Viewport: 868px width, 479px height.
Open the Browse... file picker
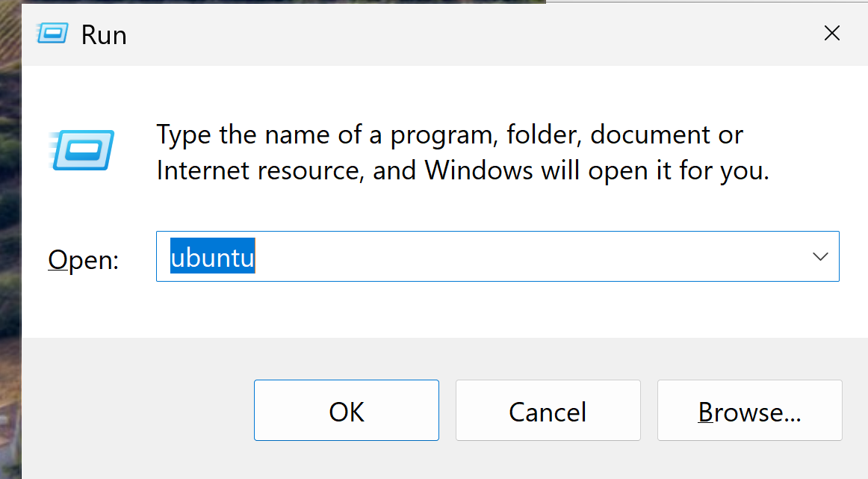tap(749, 411)
